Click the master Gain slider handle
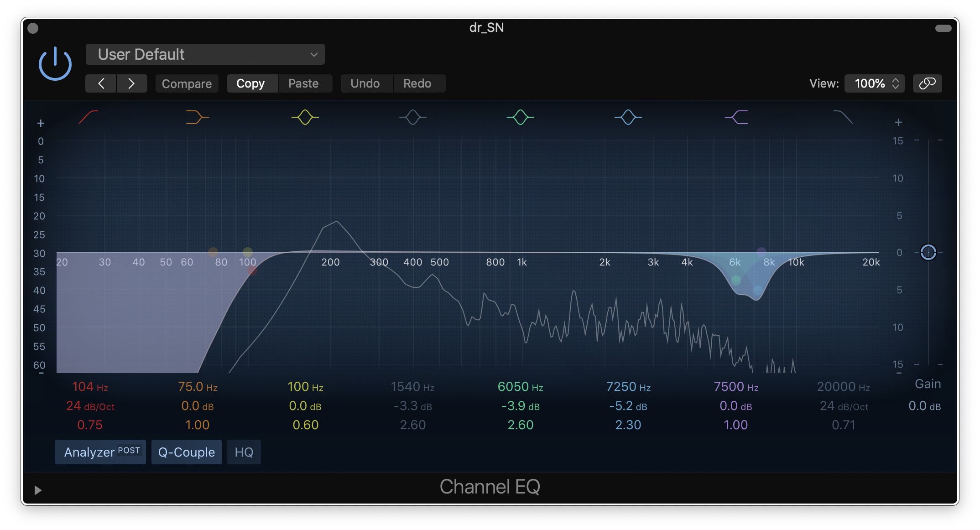 pos(928,252)
